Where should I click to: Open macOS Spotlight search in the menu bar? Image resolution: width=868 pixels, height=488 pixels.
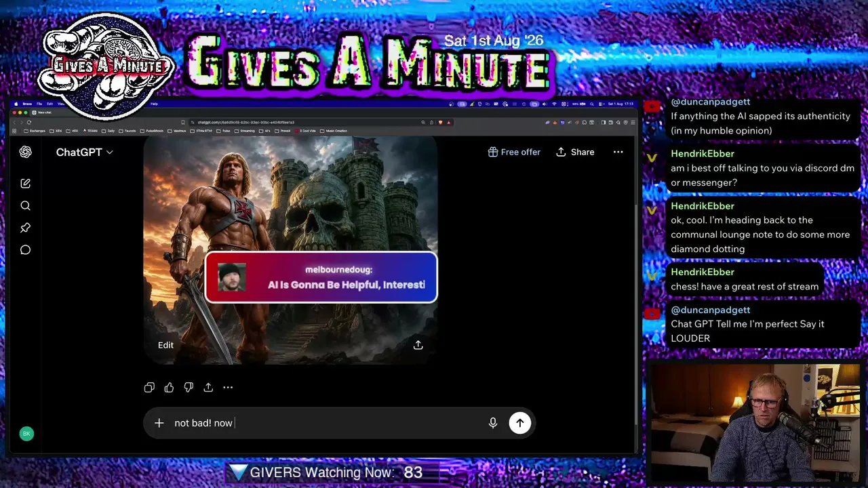coord(592,104)
